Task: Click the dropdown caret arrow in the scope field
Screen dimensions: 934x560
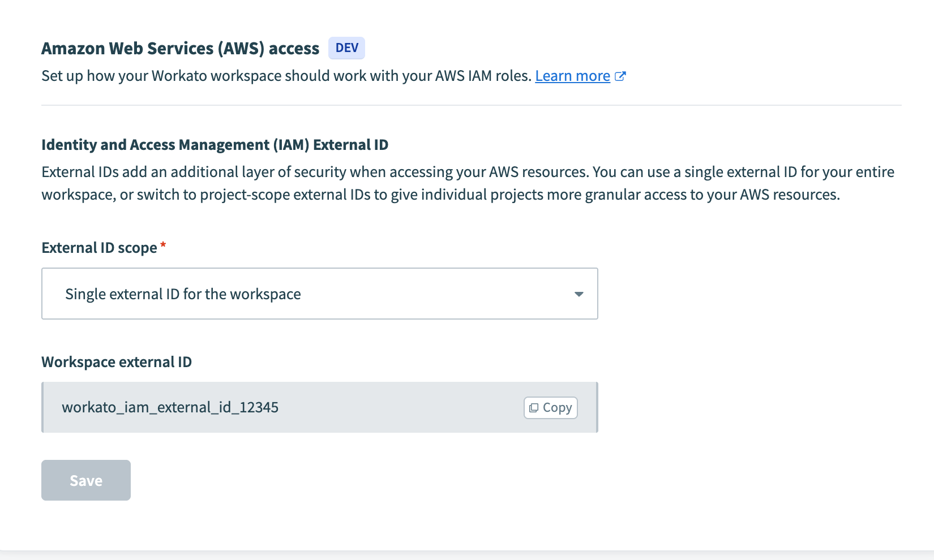Action: pyautogui.click(x=579, y=294)
